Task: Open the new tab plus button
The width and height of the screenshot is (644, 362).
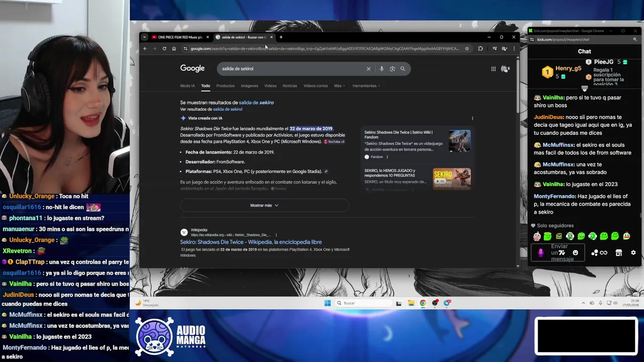Action: click(x=281, y=37)
